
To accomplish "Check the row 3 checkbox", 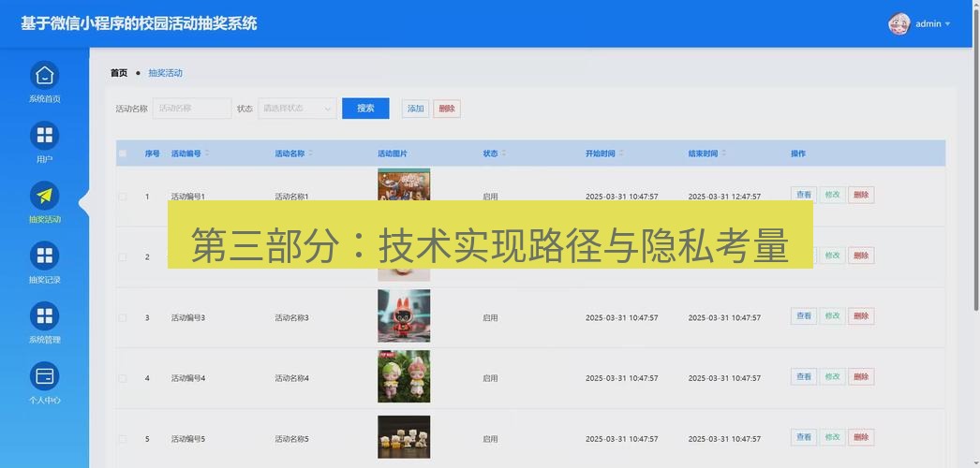I will pyautogui.click(x=123, y=317).
